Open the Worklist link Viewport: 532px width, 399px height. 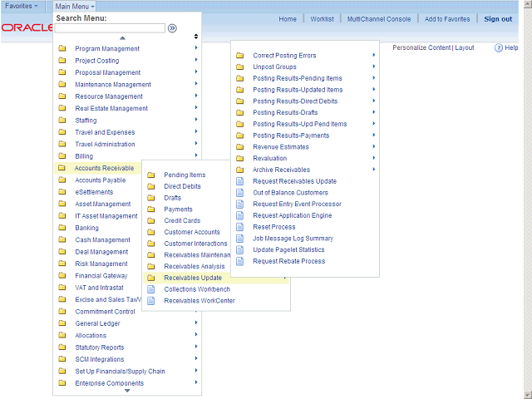(x=322, y=19)
